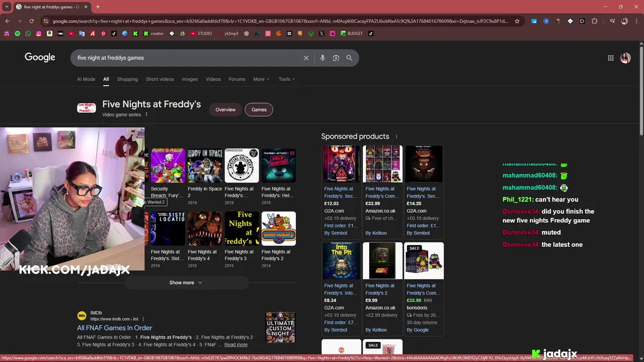The image size is (644, 362).
Task: Open the Tools dropdown
Action: (287, 79)
